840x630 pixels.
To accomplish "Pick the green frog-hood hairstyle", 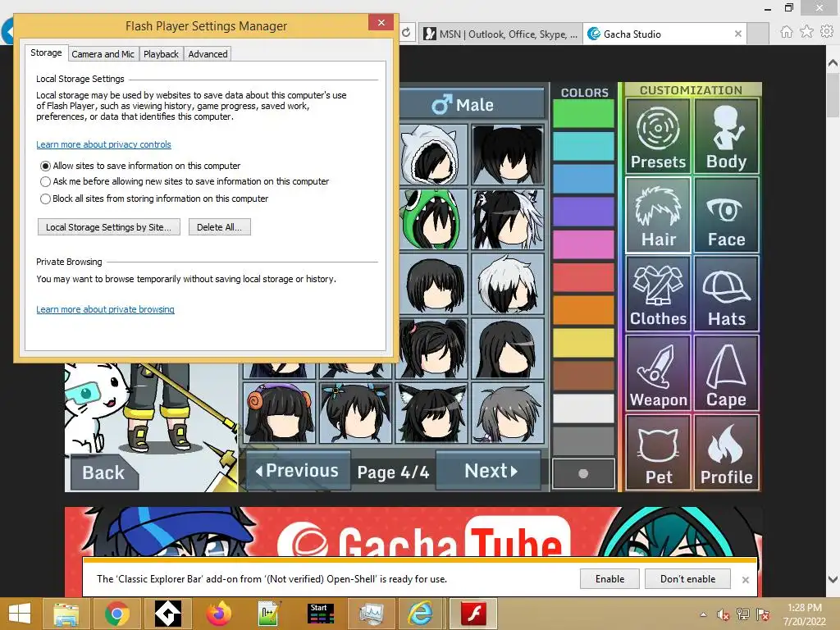I will click(433, 219).
